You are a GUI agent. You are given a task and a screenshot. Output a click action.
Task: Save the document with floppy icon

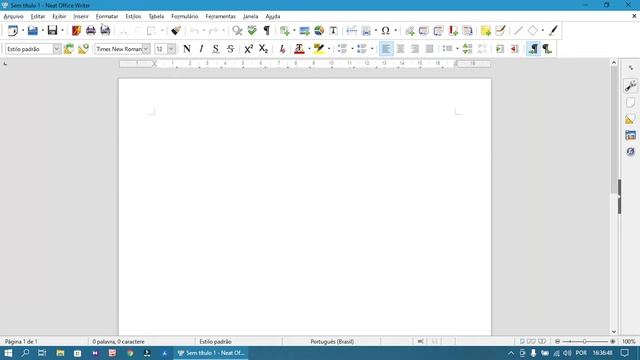pos(52,31)
